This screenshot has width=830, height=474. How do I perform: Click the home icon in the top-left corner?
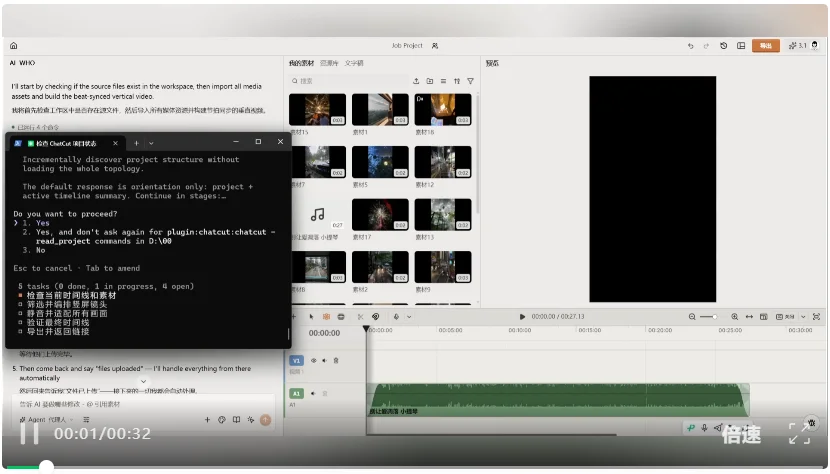(14, 46)
